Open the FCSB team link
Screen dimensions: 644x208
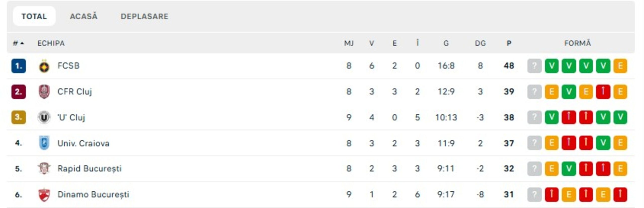[68, 66]
